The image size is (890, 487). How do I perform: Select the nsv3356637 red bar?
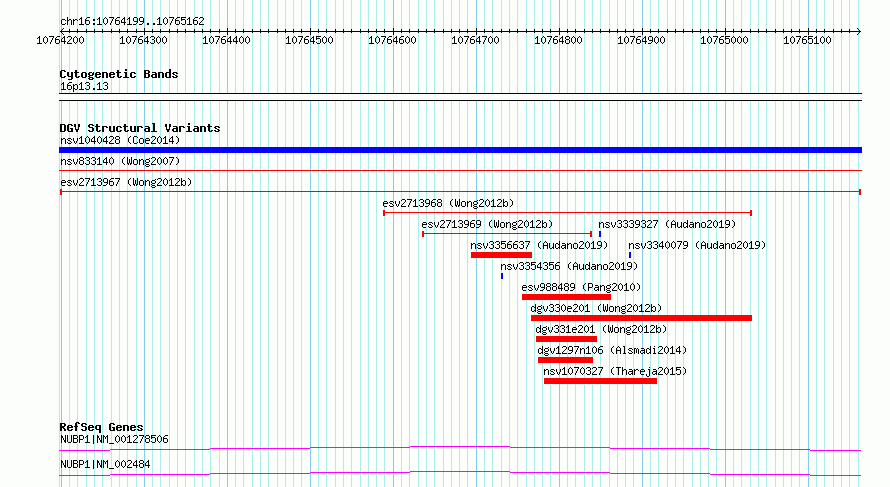pos(501,255)
